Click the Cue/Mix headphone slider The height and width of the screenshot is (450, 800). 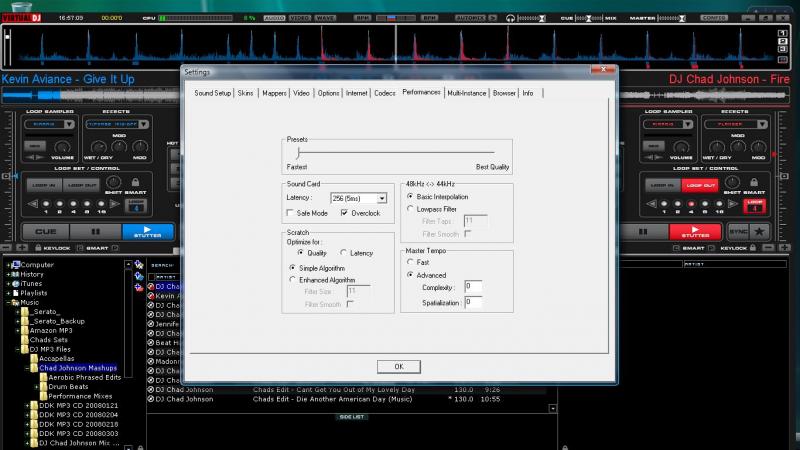tap(589, 18)
